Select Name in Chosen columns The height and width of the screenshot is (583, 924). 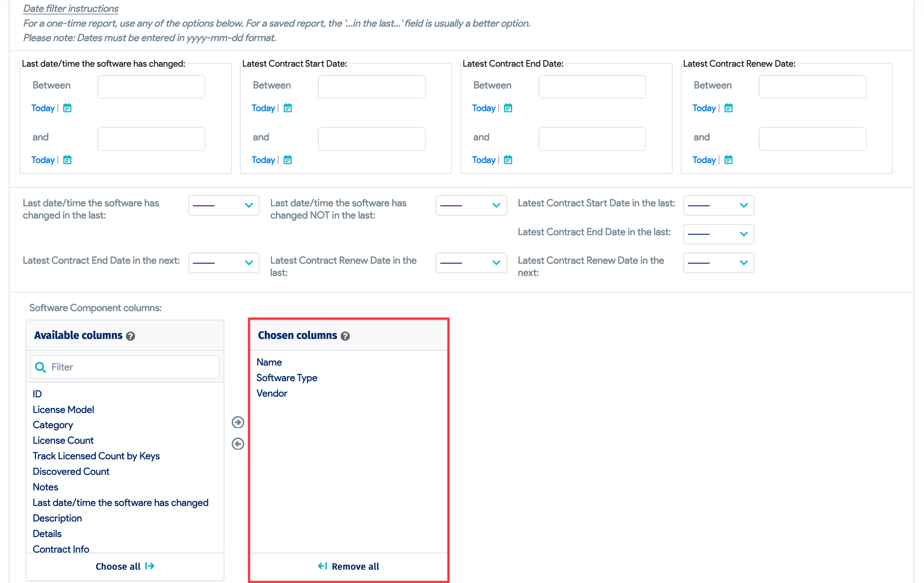tap(269, 363)
